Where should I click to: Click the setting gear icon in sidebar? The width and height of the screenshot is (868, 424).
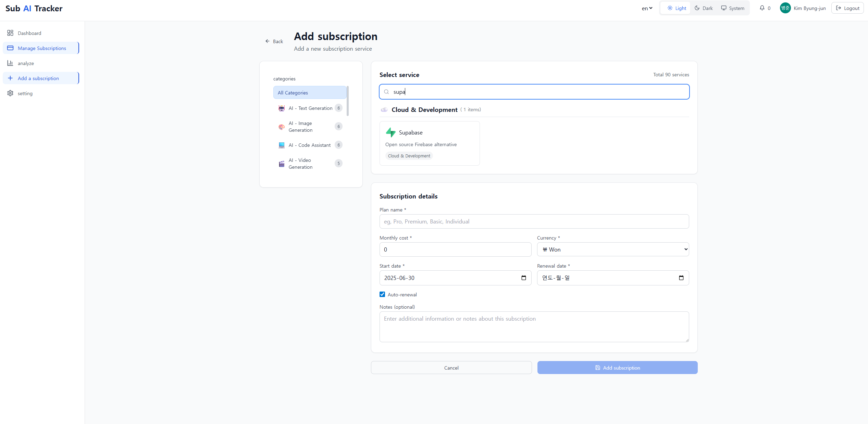[10, 93]
